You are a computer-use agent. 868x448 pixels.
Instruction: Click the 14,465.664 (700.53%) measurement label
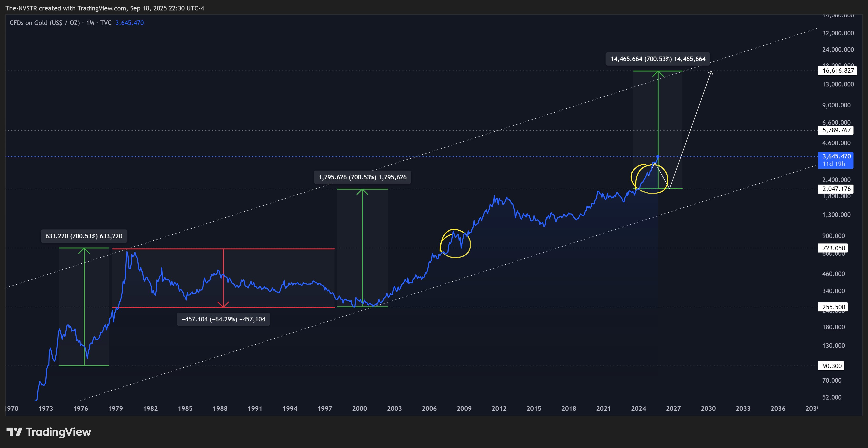point(658,59)
